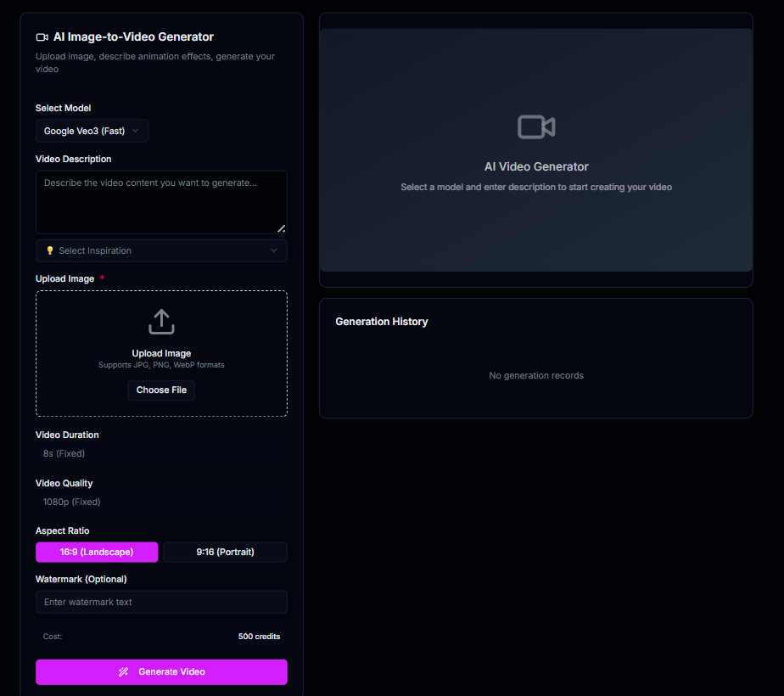Image resolution: width=784 pixels, height=696 pixels.
Task: Click the 'Video Duration' label
Action: click(x=67, y=435)
